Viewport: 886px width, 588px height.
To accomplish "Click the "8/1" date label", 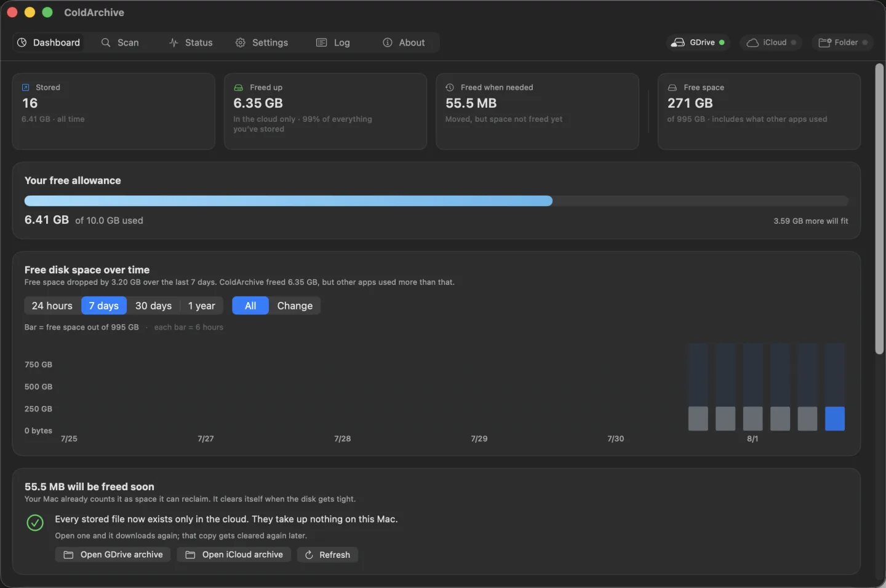I will (x=752, y=439).
